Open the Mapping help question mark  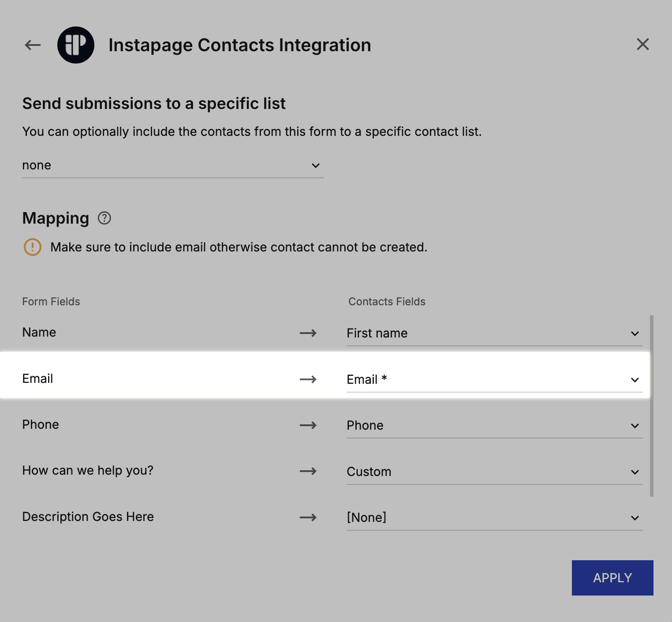click(x=105, y=218)
